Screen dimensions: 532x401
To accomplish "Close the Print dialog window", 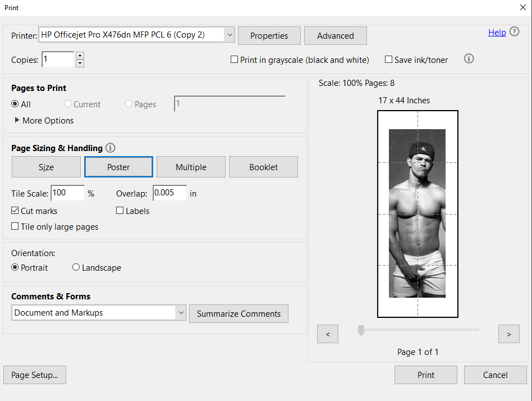I will tap(522, 7).
